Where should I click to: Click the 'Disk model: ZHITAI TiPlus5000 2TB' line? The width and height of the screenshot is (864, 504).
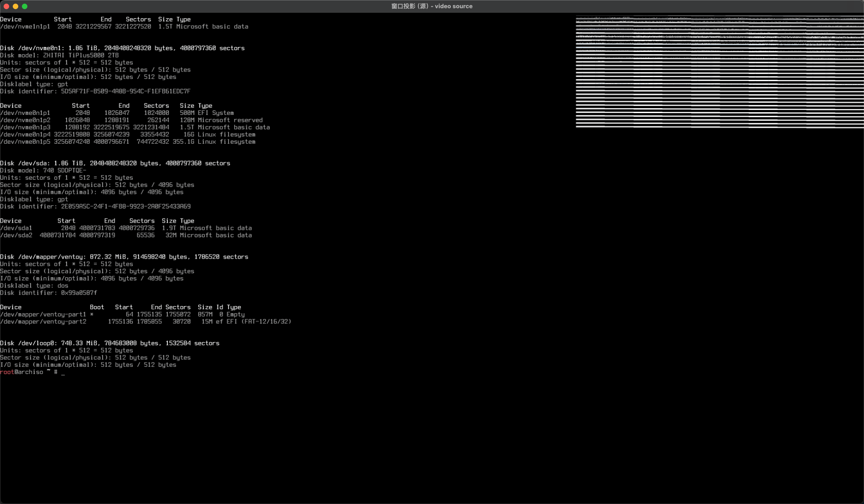[59, 56]
